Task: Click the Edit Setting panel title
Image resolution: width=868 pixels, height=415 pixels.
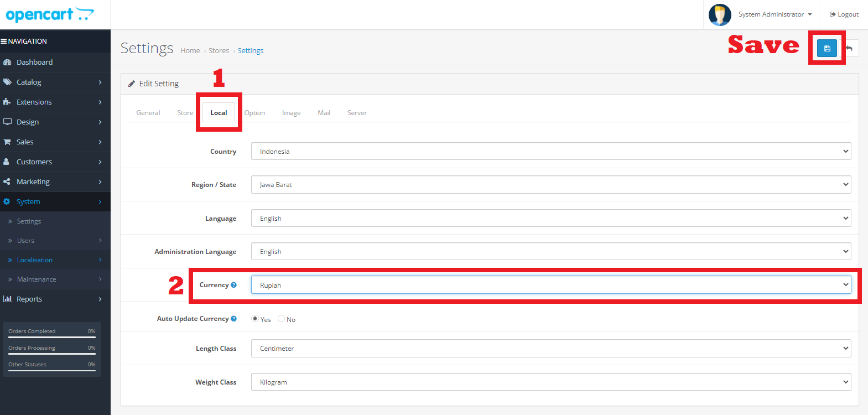Action: coord(159,84)
